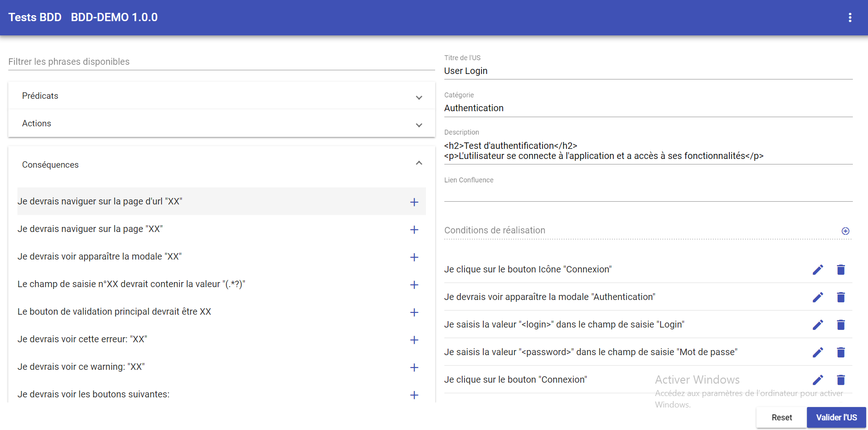Screen dimensions: 868x430
Task: Delete step 'Je clique sur le bouton Icône "Connexion"'
Action: [x=841, y=270]
